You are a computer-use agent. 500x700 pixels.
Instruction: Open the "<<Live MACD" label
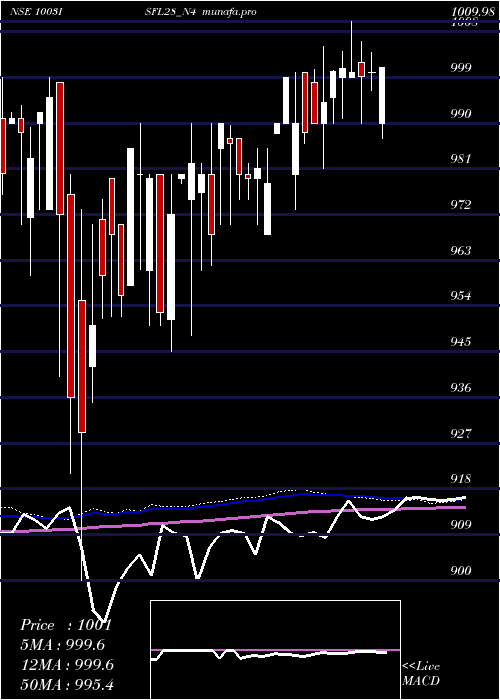pos(421,674)
